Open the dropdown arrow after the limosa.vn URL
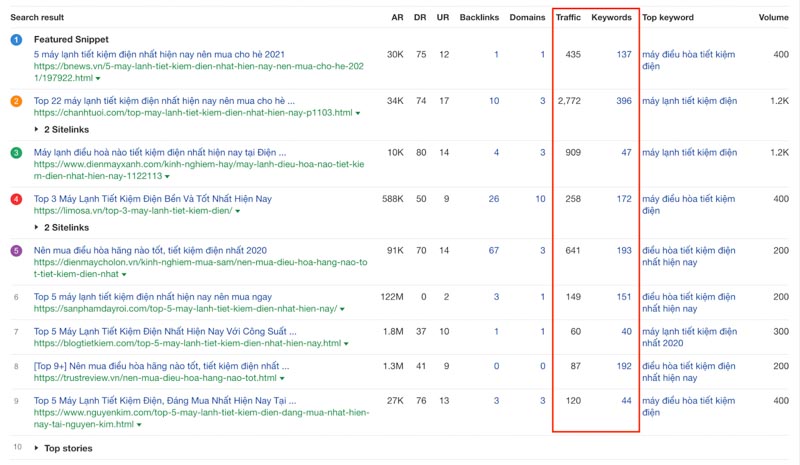 click(237, 212)
